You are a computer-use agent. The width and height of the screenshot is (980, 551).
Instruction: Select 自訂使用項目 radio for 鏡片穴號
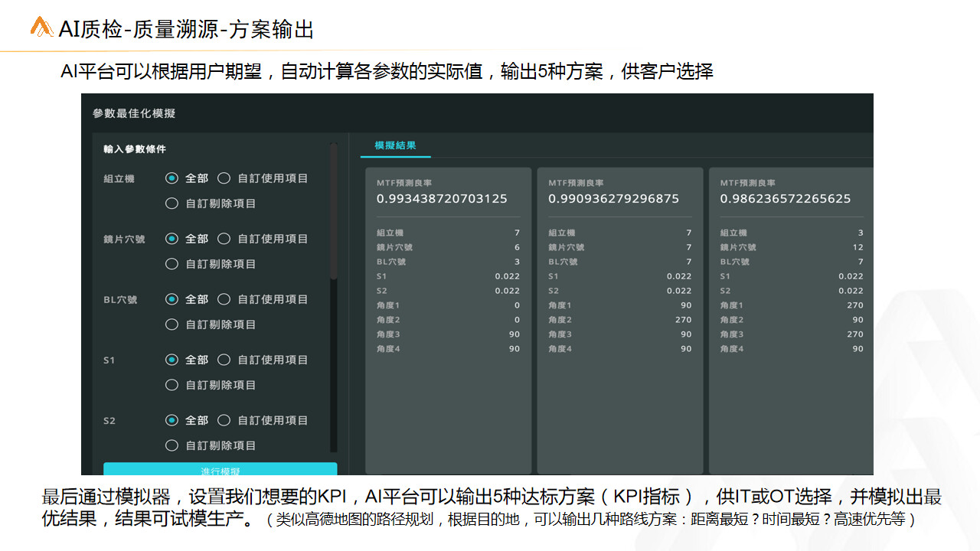224,239
